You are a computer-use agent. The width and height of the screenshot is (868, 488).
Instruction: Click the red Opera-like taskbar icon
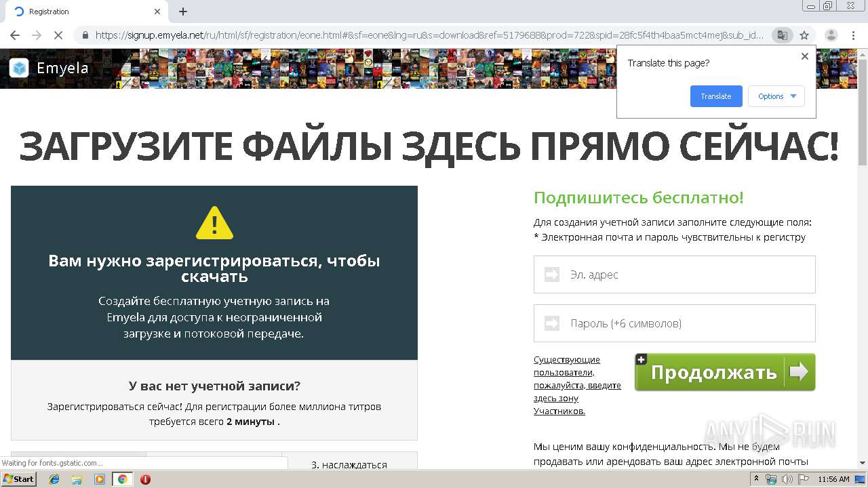click(145, 479)
